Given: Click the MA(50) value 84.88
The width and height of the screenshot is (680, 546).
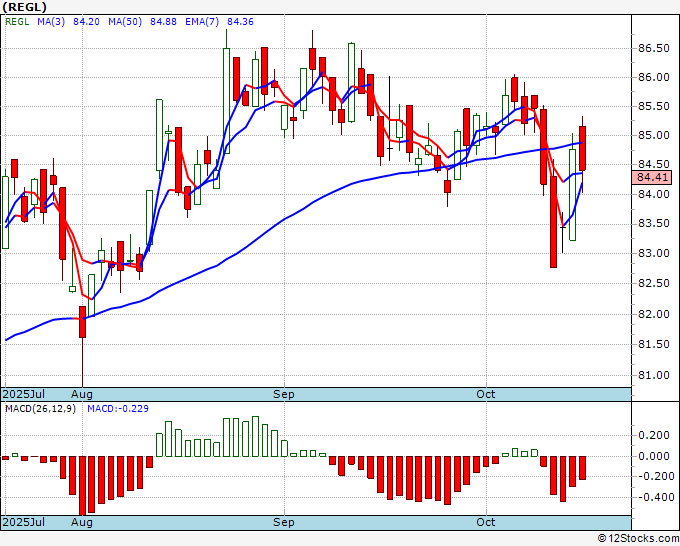Looking at the screenshot, I should point(163,22).
